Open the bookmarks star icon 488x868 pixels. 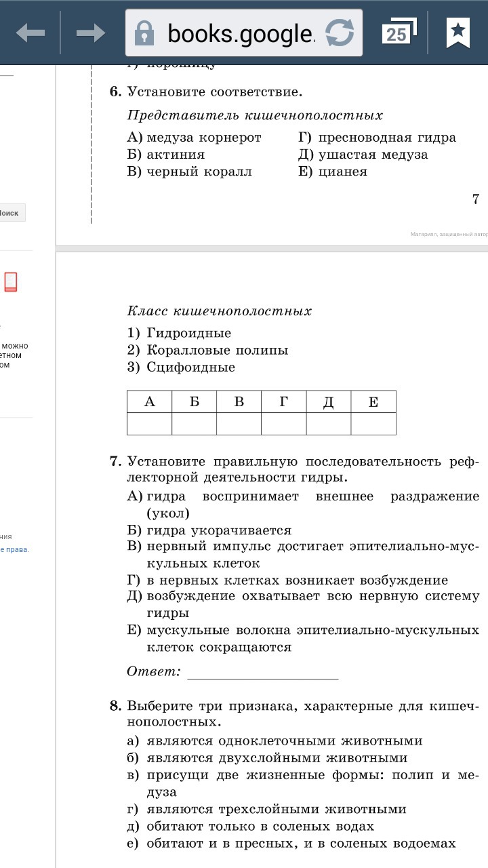[458, 32]
